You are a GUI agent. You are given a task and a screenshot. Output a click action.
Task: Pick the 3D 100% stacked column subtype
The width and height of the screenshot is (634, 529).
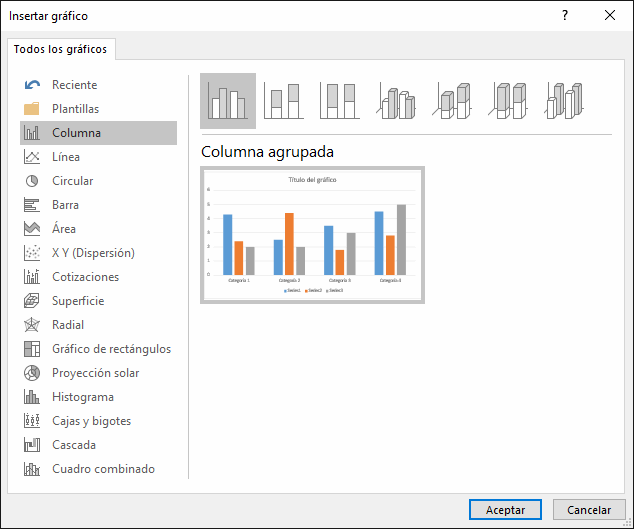click(509, 101)
